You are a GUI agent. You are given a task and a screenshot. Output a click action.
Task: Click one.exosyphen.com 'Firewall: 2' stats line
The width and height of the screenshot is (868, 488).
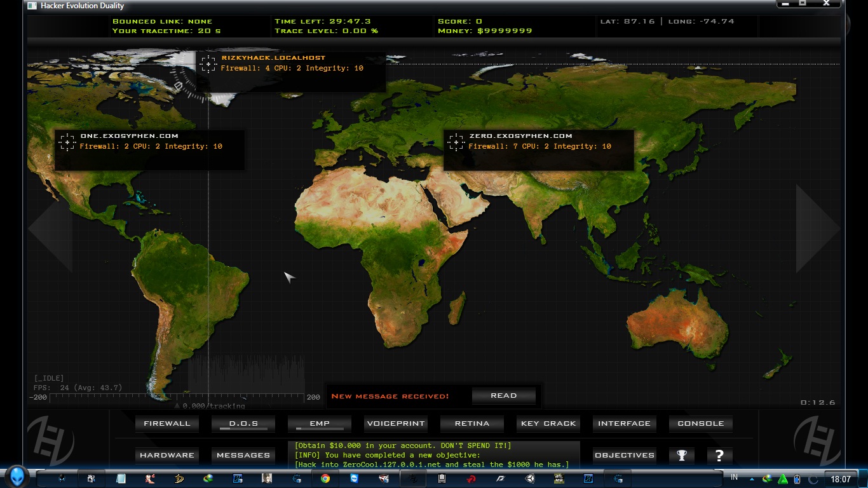point(151,147)
